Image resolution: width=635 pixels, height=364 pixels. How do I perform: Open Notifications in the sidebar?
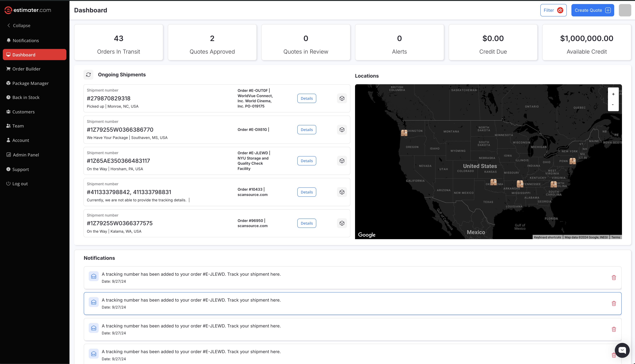(x=23, y=40)
